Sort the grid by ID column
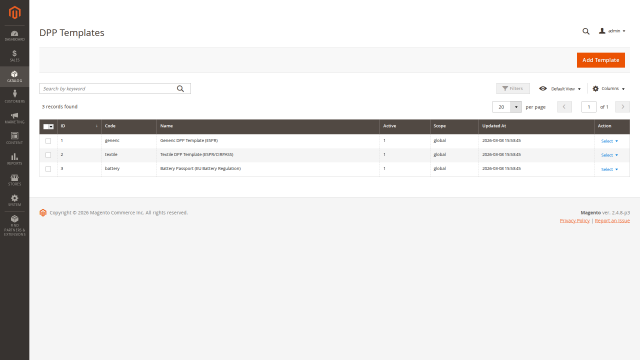This screenshot has width=640, height=360. tap(79, 126)
